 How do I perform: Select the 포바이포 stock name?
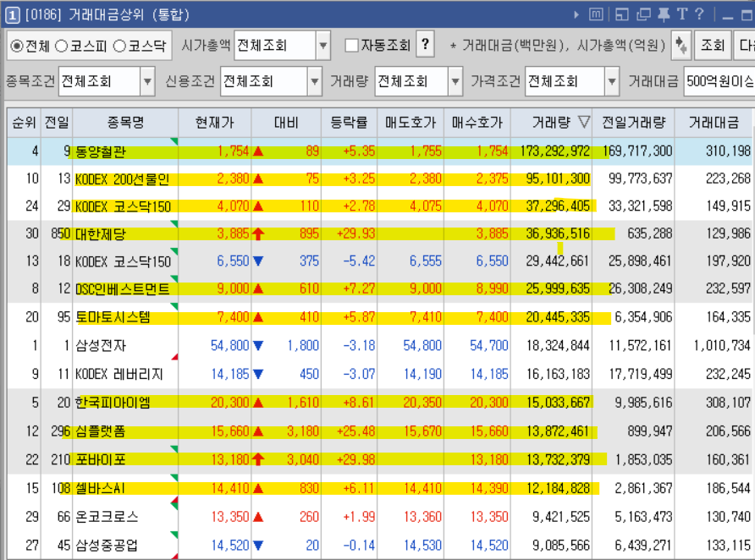100,459
